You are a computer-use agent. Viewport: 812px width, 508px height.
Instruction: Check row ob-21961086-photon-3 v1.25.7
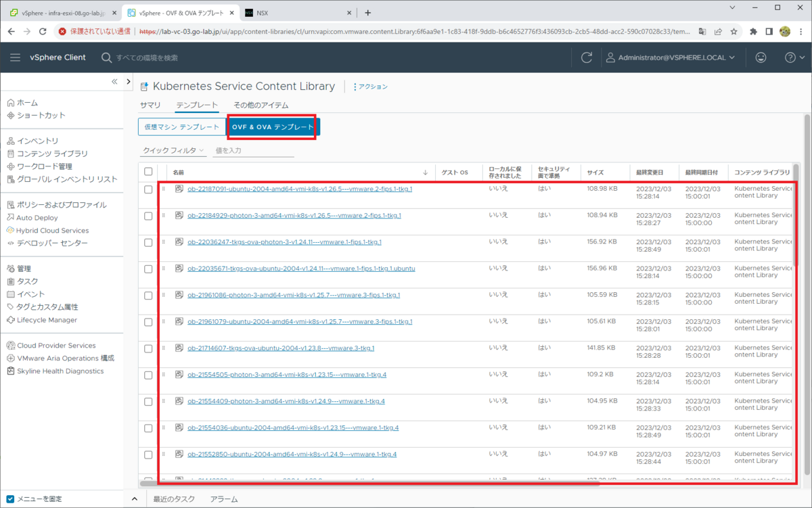coord(148,296)
